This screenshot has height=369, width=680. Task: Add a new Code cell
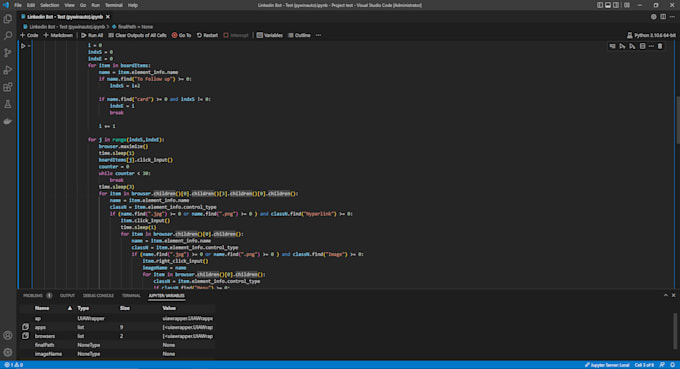click(29, 35)
